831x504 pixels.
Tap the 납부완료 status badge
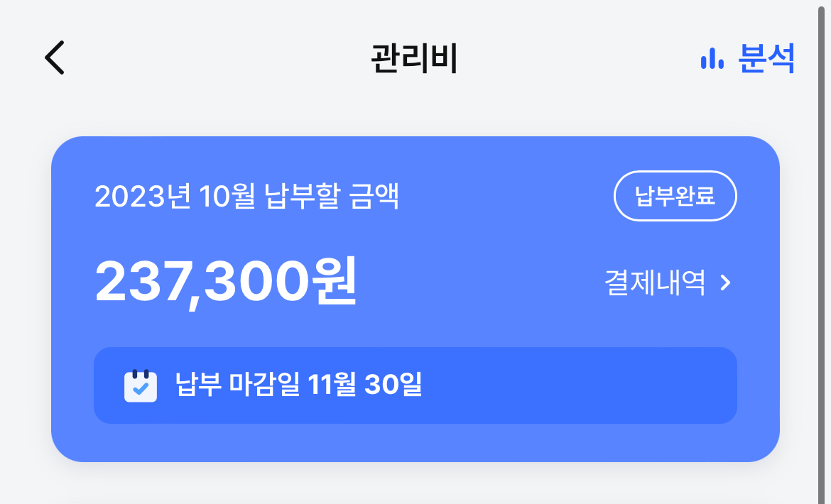(x=675, y=196)
